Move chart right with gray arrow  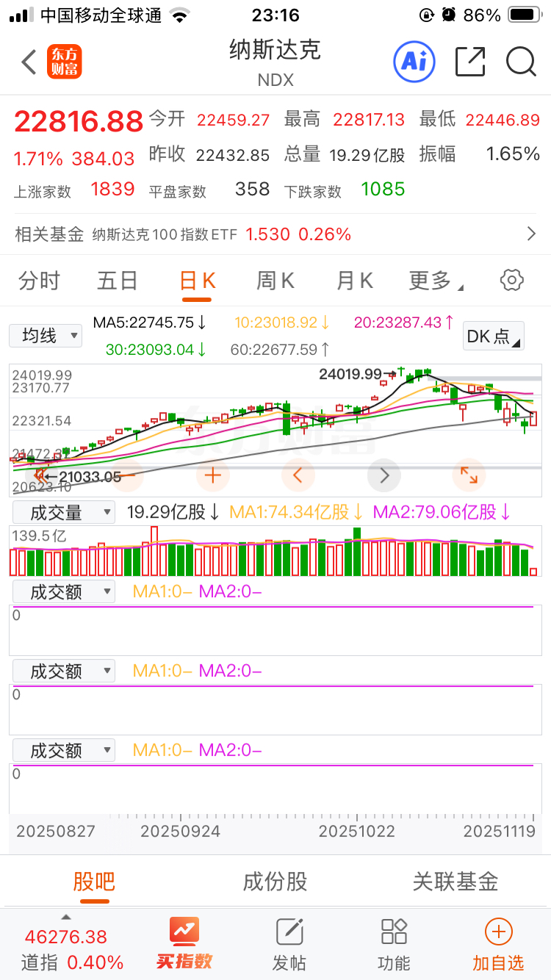[383, 475]
